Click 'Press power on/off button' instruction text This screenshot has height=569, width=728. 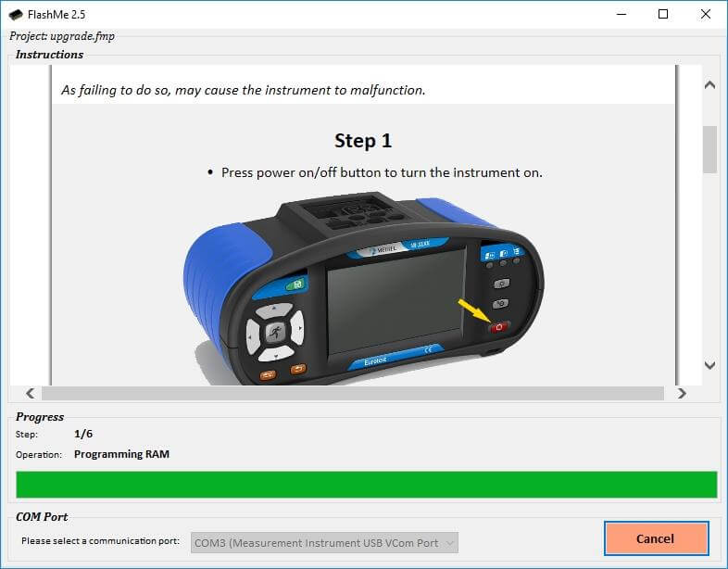tap(382, 172)
